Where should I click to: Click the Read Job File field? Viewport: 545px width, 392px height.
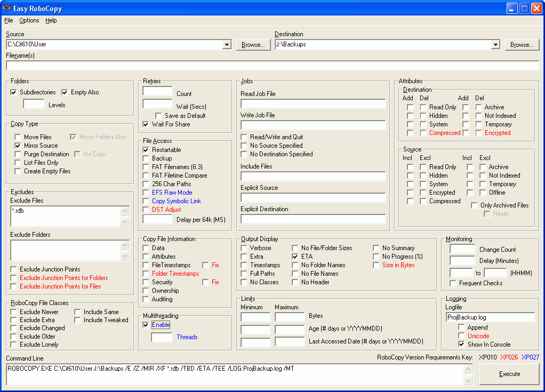pos(313,104)
